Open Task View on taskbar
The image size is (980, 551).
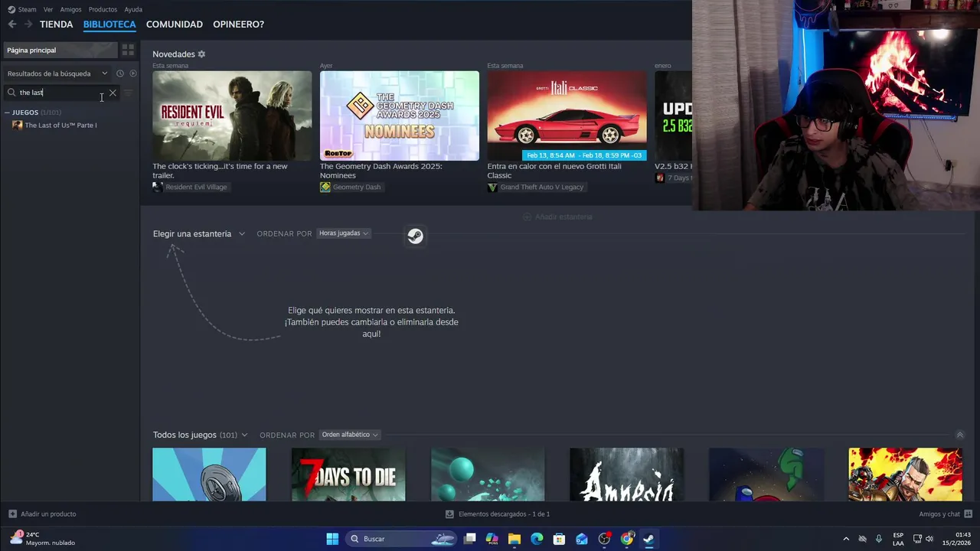click(x=470, y=539)
